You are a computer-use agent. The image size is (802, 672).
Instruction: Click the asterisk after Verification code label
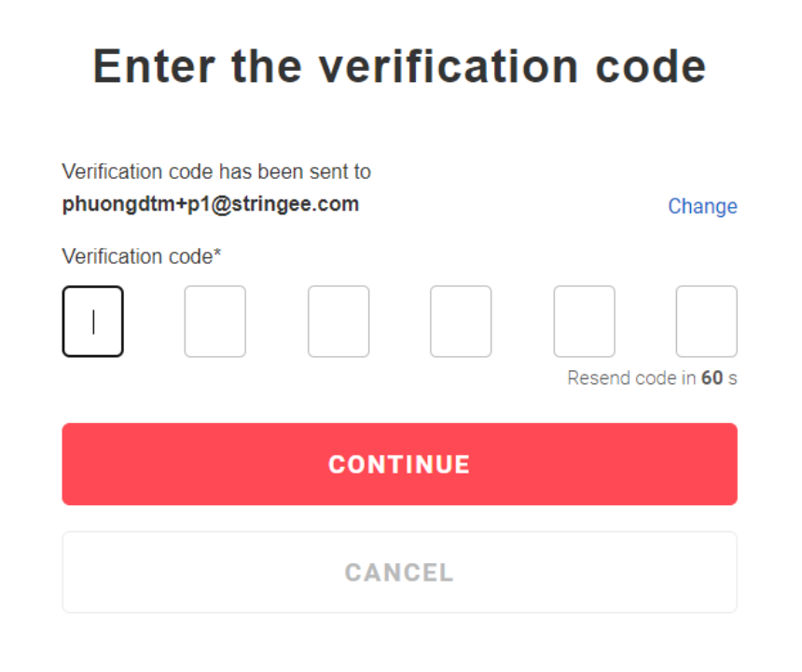[218, 254]
